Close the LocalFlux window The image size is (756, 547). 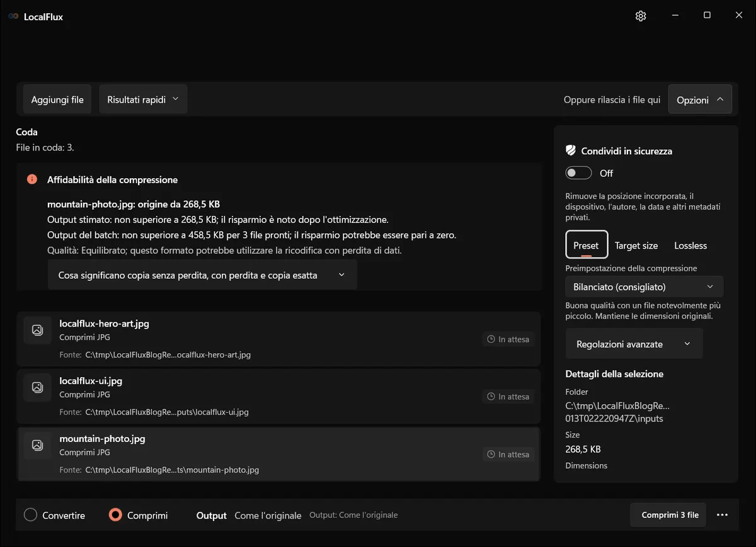tap(739, 15)
